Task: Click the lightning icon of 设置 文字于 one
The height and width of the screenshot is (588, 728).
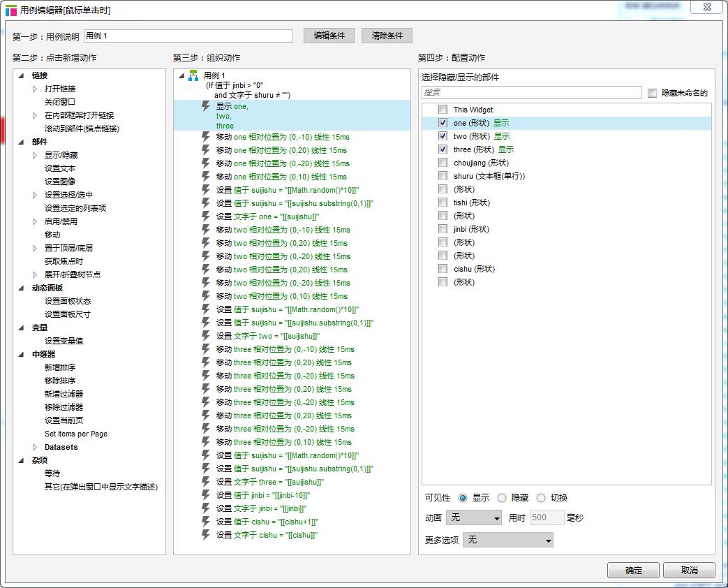Action: click(x=206, y=216)
